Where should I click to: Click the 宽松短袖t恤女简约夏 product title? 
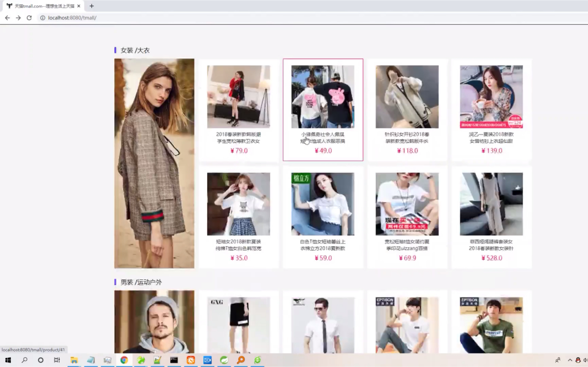point(407,242)
